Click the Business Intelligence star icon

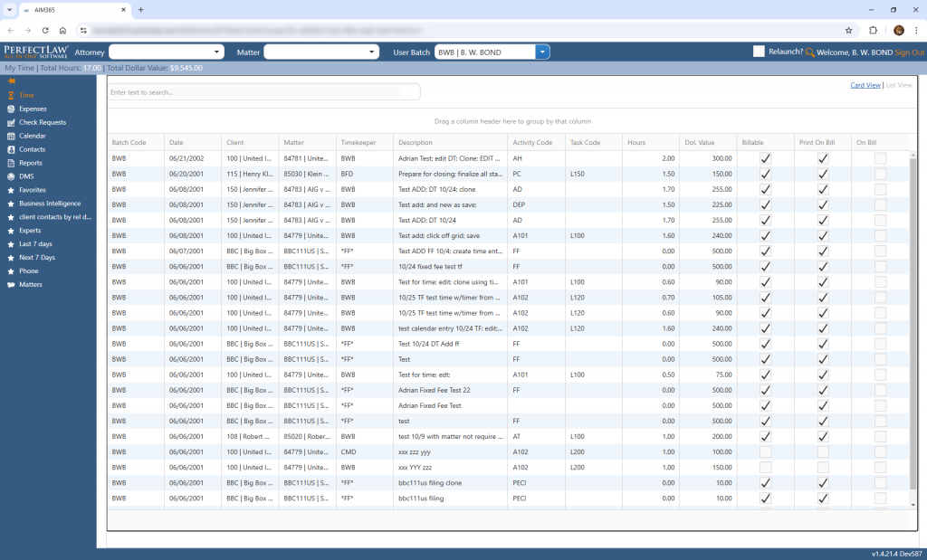point(11,204)
